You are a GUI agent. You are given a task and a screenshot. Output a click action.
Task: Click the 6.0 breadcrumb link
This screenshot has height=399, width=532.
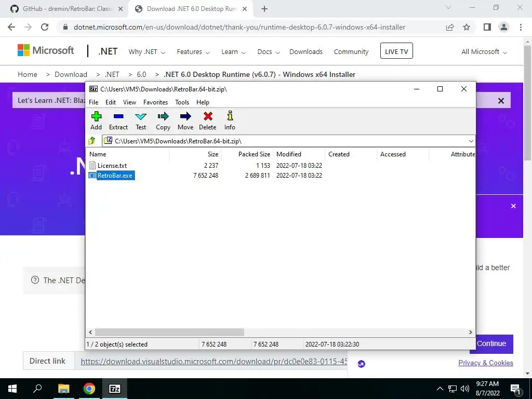coord(141,74)
